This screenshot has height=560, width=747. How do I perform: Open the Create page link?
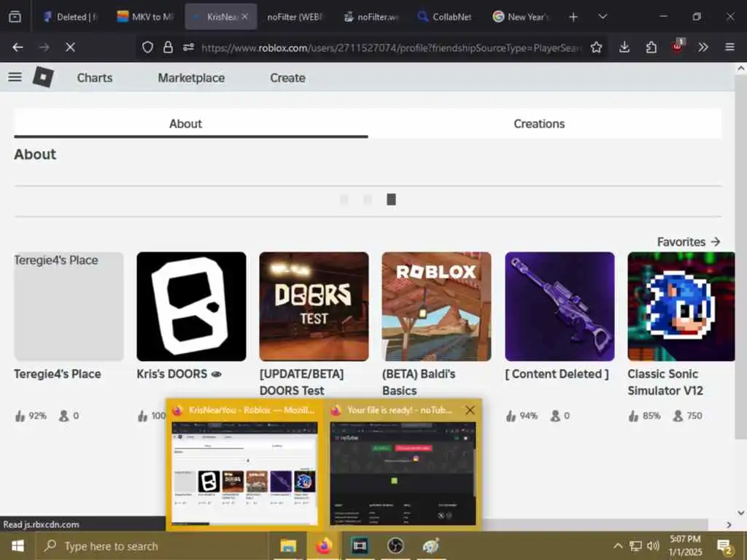click(287, 77)
